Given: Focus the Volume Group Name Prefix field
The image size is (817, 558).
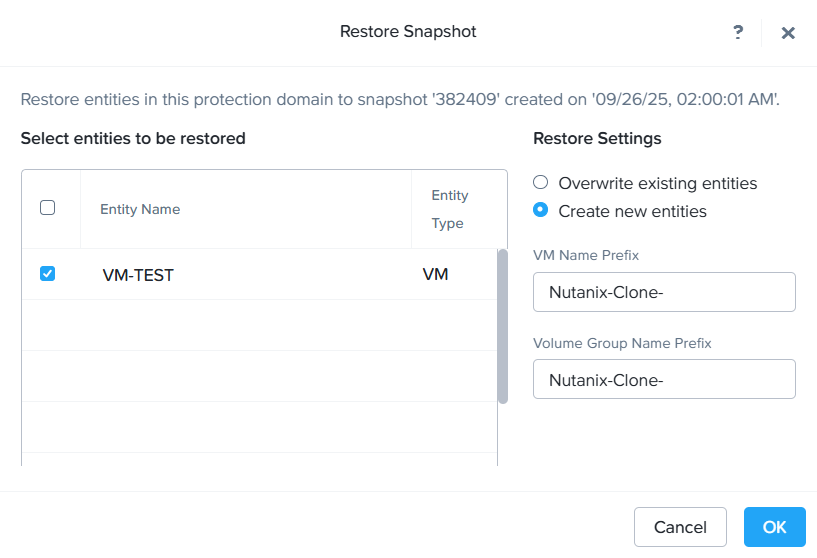Looking at the screenshot, I should tap(664, 380).
